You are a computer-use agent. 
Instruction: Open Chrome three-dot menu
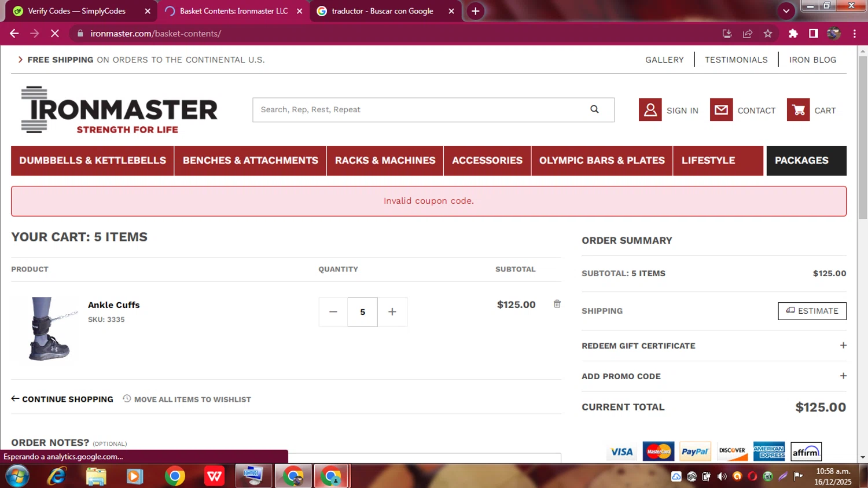tap(854, 34)
